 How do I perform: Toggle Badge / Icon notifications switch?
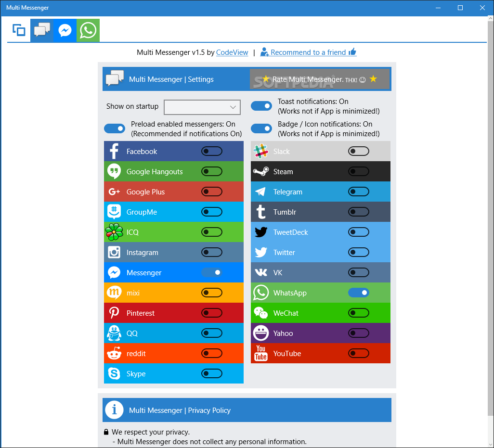tap(261, 128)
